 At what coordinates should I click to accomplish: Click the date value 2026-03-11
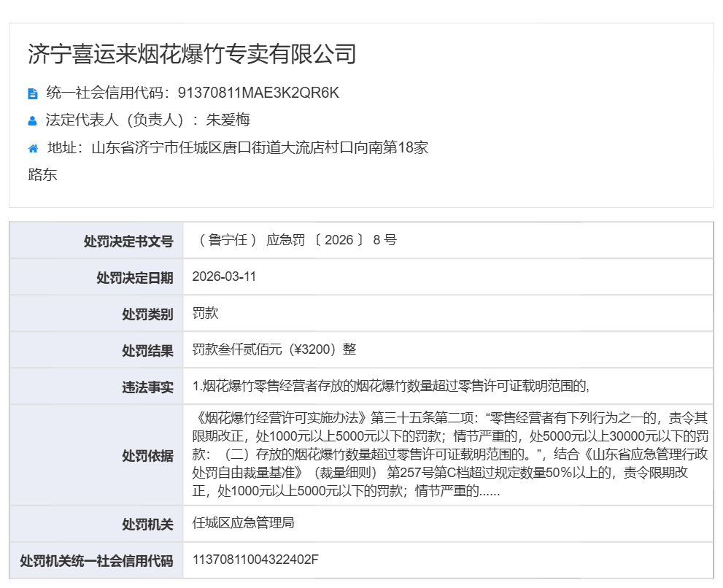click(x=224, y=277)
